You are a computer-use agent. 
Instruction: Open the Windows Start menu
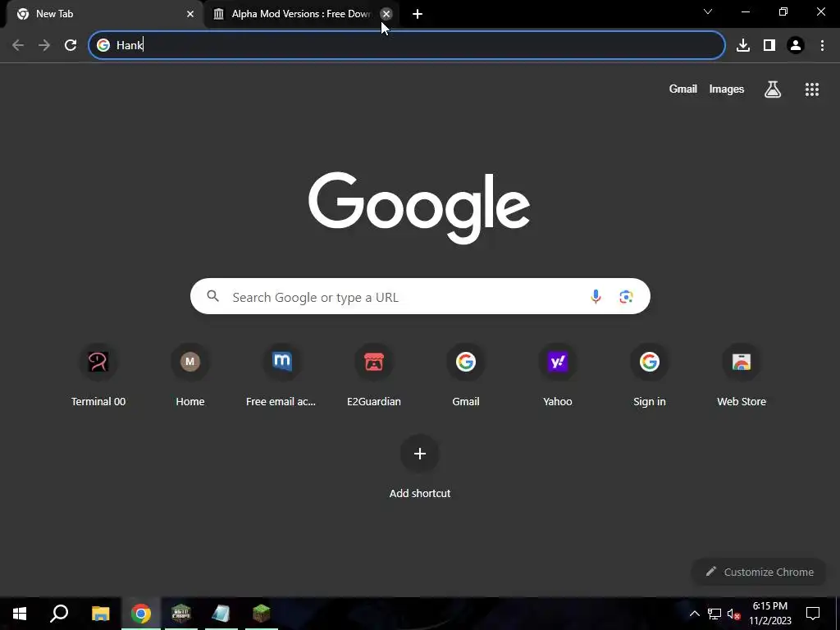click(20, 614)
